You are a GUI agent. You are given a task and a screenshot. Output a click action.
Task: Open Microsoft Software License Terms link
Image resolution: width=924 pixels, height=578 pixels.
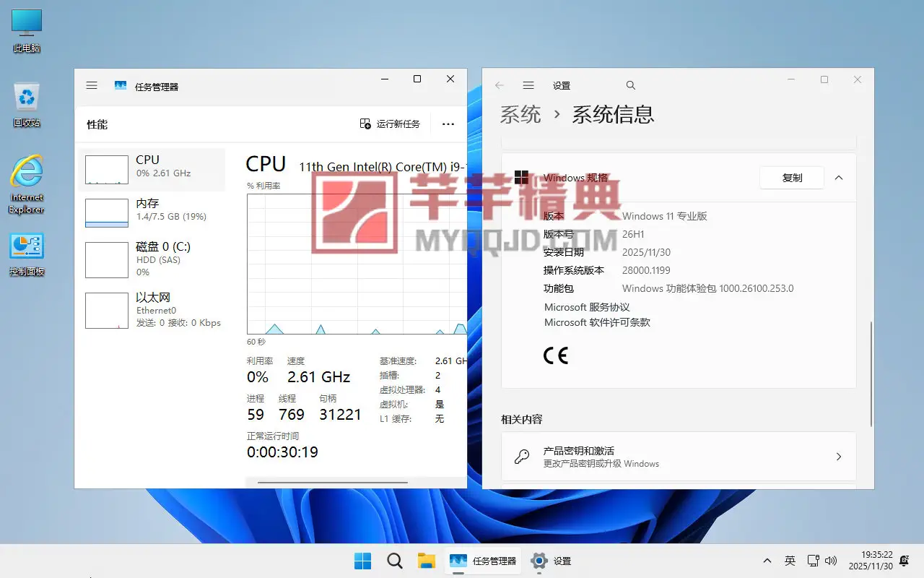pos(597,322)
